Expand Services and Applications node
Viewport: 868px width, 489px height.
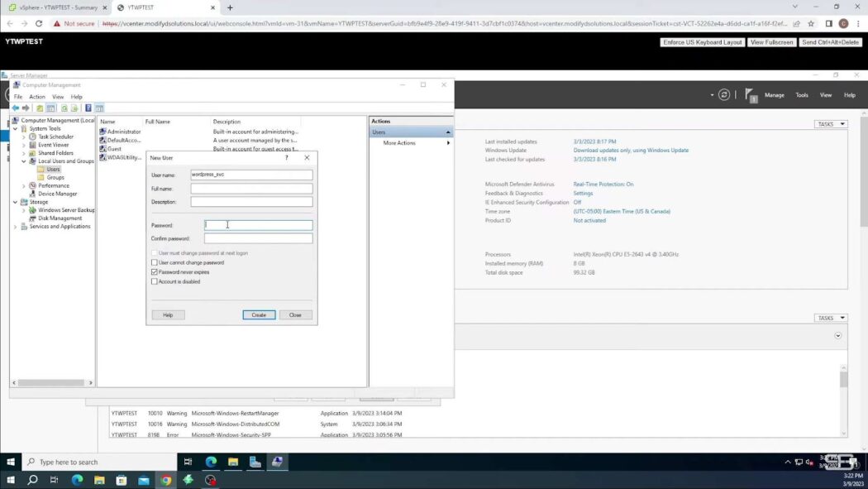click(16, 227)
